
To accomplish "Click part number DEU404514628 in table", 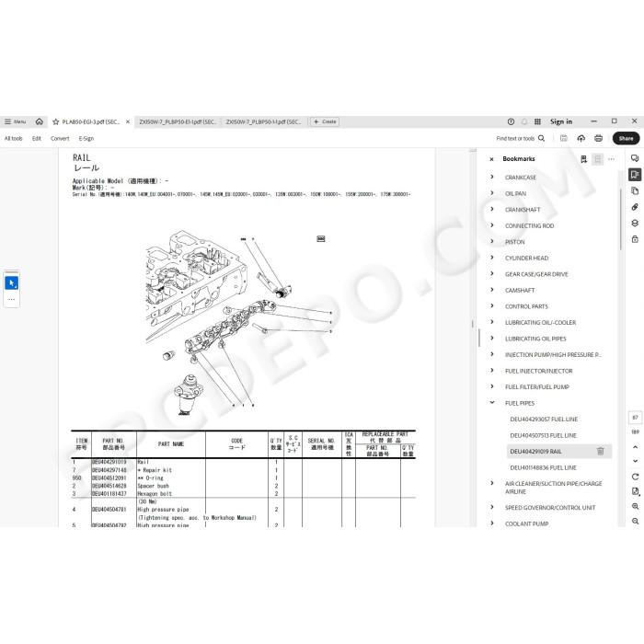I will coord(109,486).
